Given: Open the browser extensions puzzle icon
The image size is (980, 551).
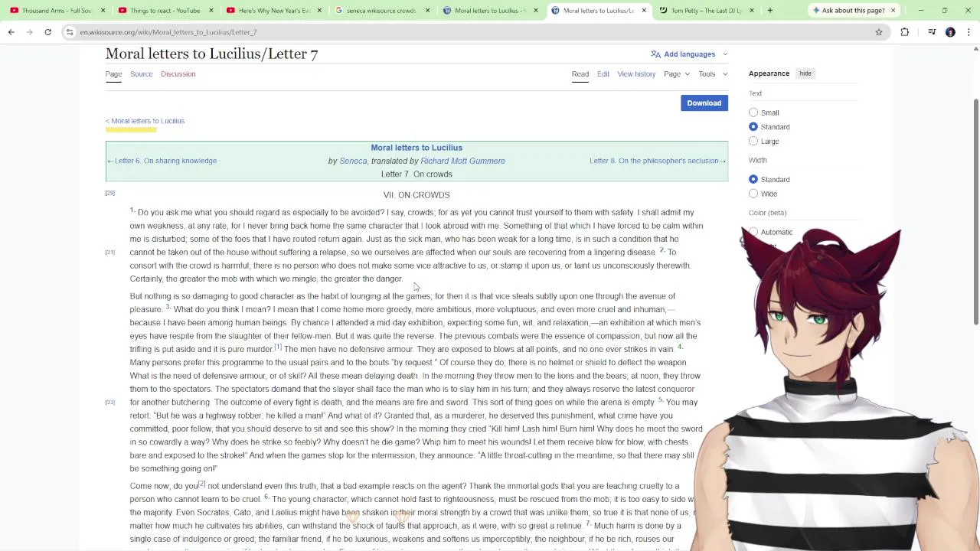Looking at the screenshot, I should point(905,32).
